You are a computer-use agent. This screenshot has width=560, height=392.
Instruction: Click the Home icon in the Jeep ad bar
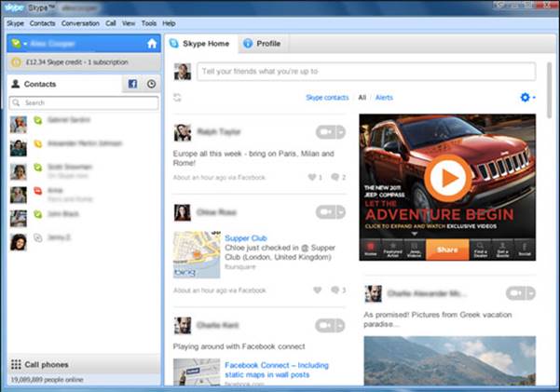(x=370, y=250)
